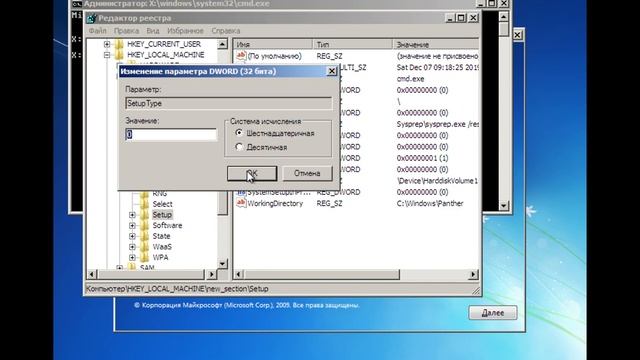
Task: Expand the Software key node
Action: pos(132,225)
